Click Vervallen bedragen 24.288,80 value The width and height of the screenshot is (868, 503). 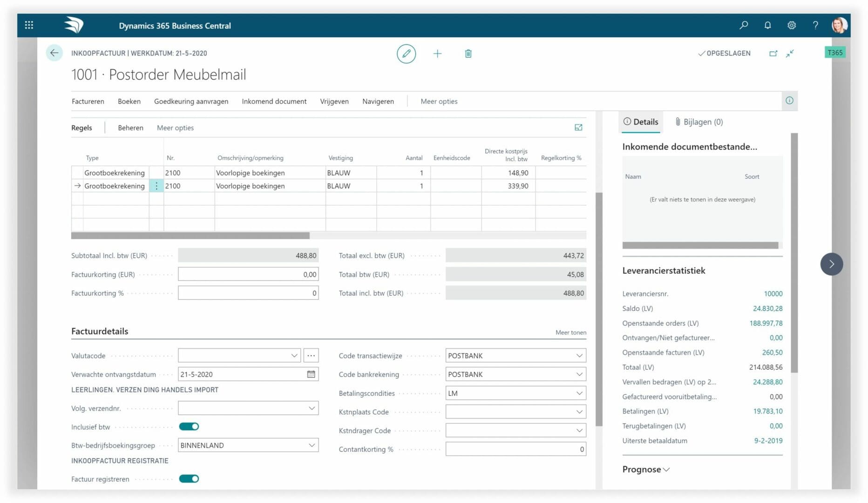point(767,382)
